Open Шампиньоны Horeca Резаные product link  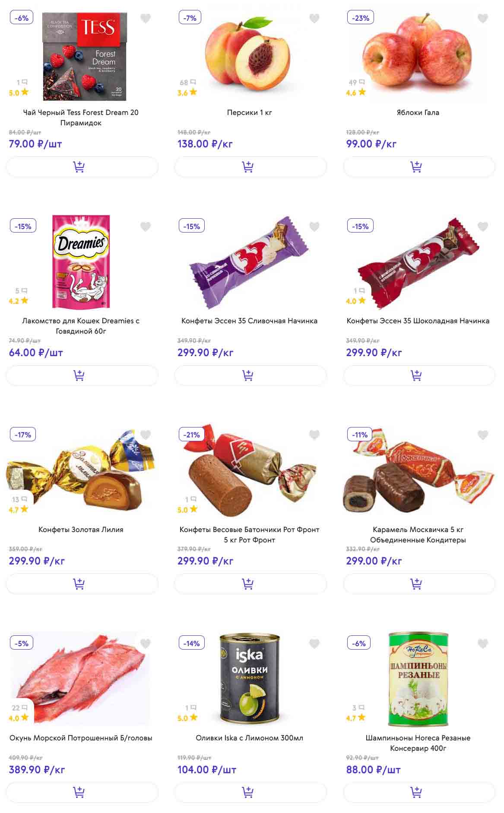pos(418,743)
